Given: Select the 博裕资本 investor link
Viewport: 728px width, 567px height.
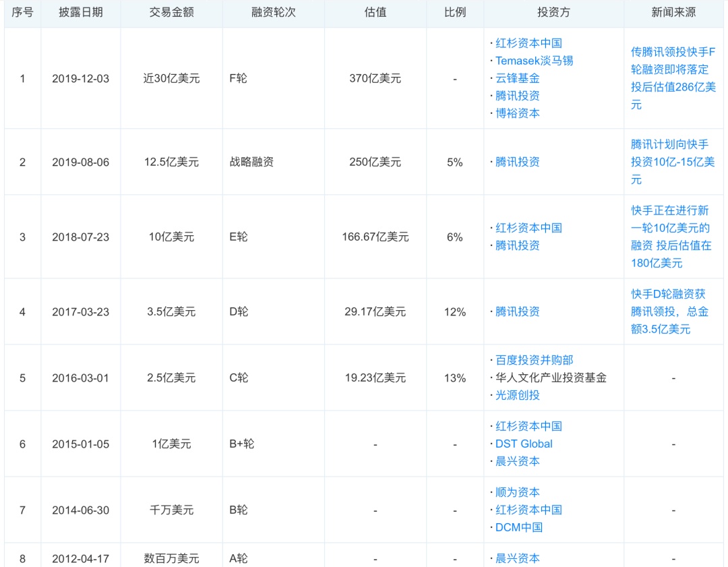Looking at the screenshot, I should 517,113.
